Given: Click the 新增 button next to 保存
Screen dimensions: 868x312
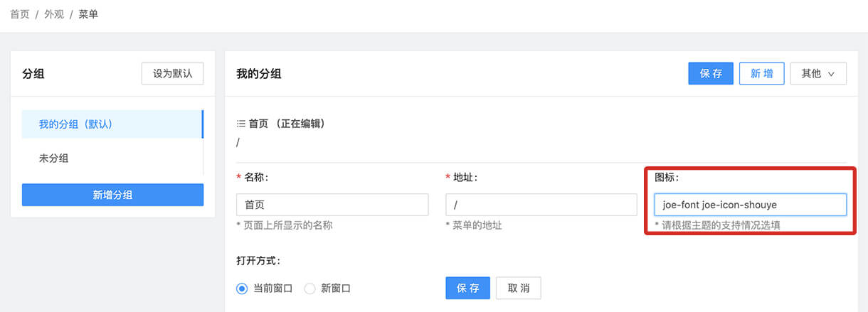Looking at the screenshot, I should coord(762,73).
